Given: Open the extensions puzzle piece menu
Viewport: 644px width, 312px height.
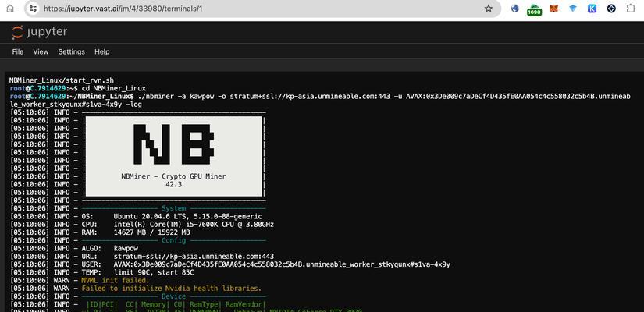Looking at the screenshot, I should [x=631, y=9].
